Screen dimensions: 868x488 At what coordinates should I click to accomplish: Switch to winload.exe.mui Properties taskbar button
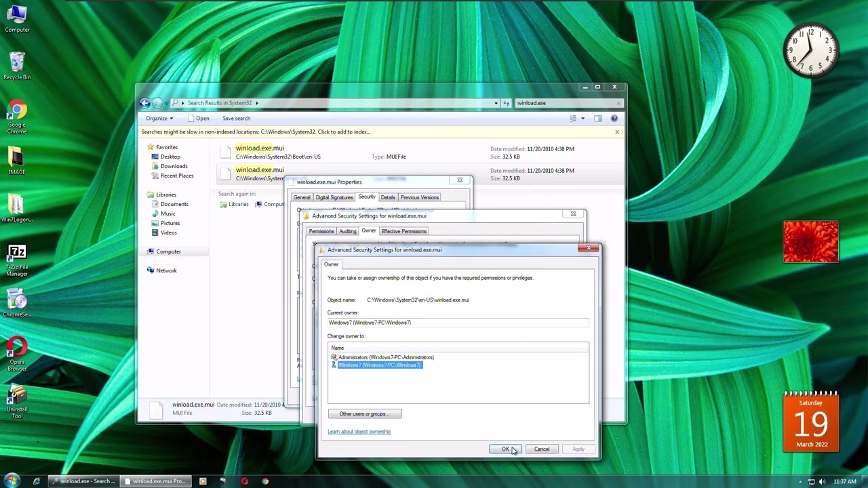pos(155,481)
